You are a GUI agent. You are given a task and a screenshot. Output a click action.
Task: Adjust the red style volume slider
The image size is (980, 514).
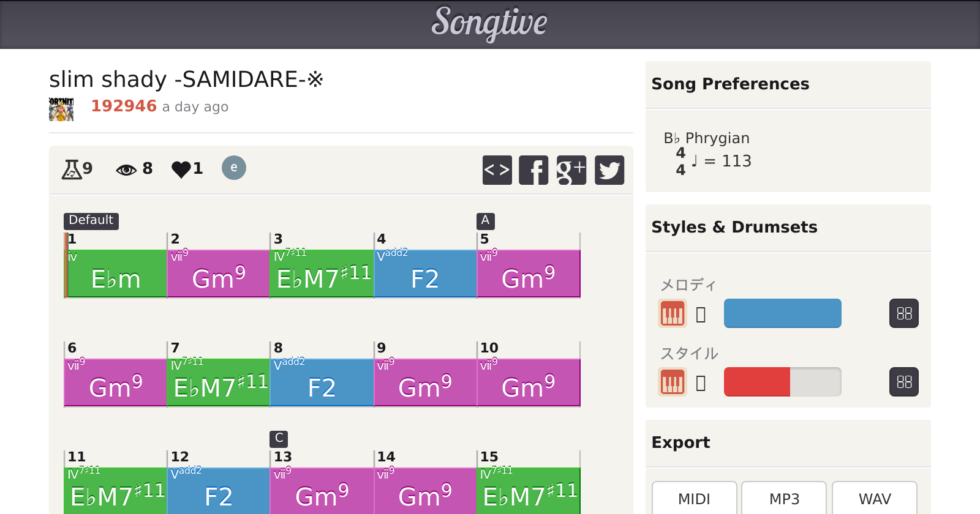pos(782,382)
